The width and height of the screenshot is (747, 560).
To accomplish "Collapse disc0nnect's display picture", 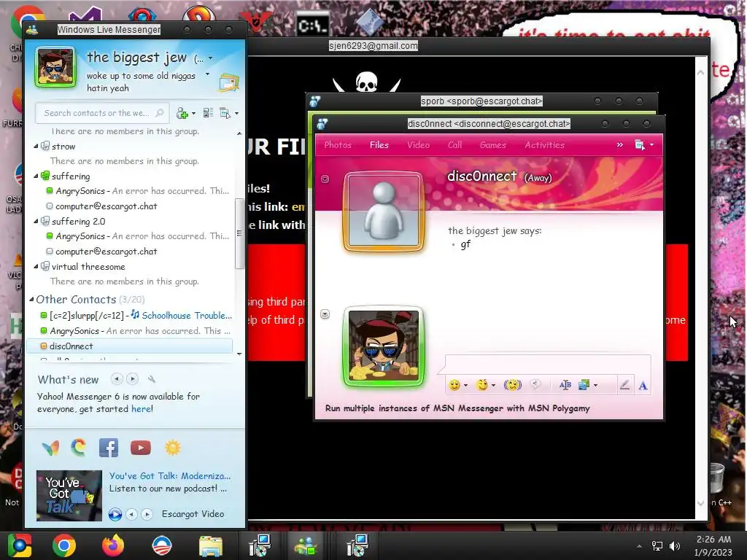I will coord(325,179).
